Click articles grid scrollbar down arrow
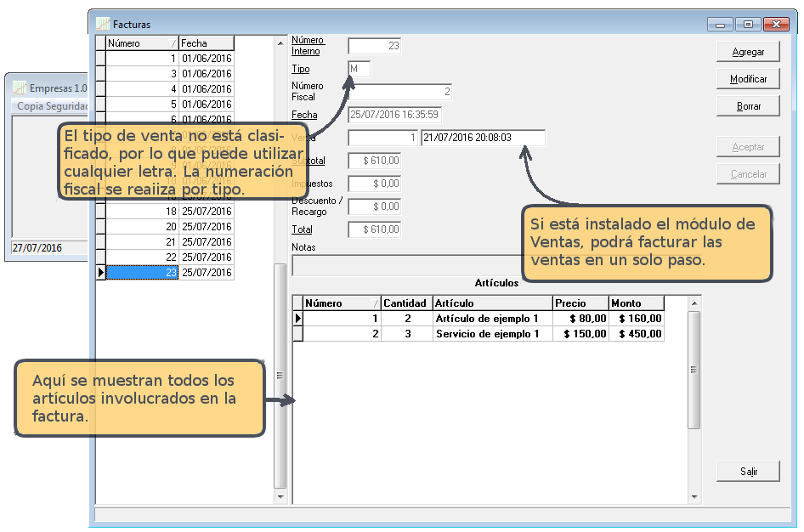The image size is (804, 532). [694, 496]
